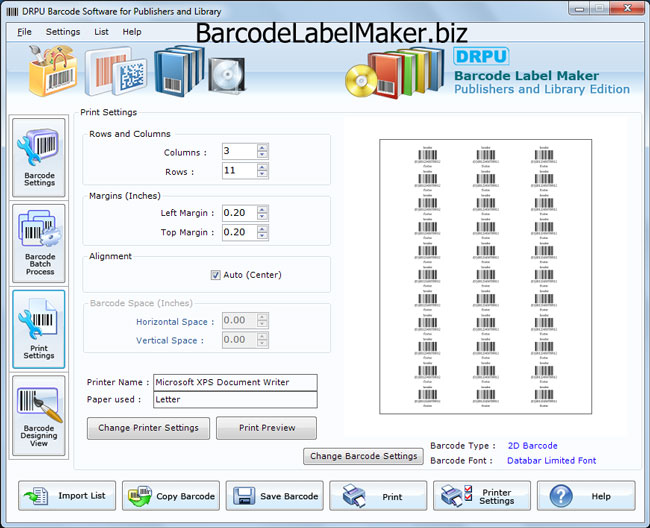The width and height of the screenshot is (650, 528).
Task: Click the Top Margin input field
Action: pyautogui.click(x=240, y=233)
